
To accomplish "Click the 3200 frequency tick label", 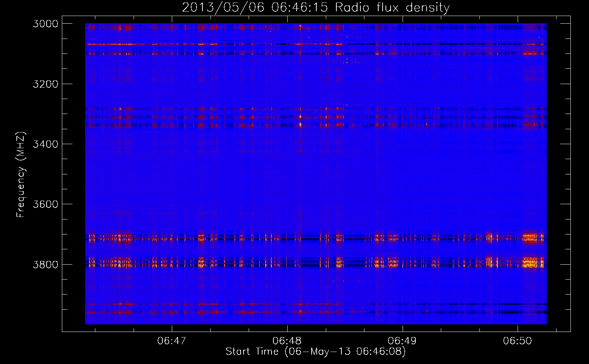I will 46,84.
